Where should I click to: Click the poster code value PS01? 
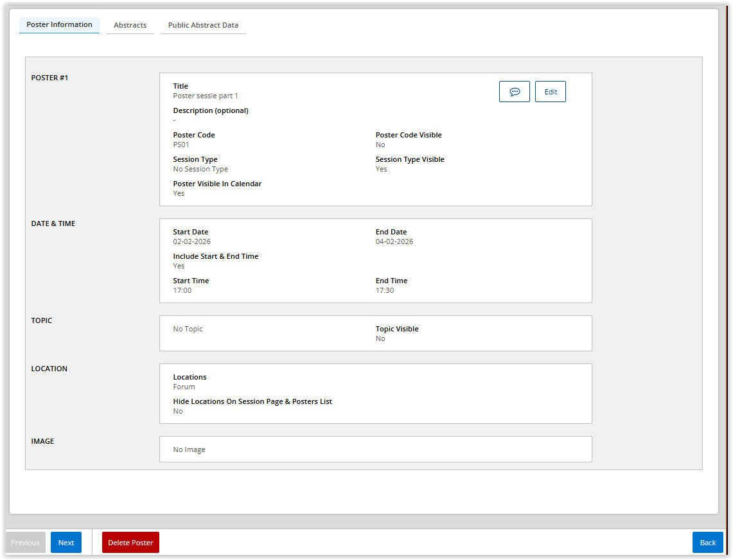(x=181, y=144)
